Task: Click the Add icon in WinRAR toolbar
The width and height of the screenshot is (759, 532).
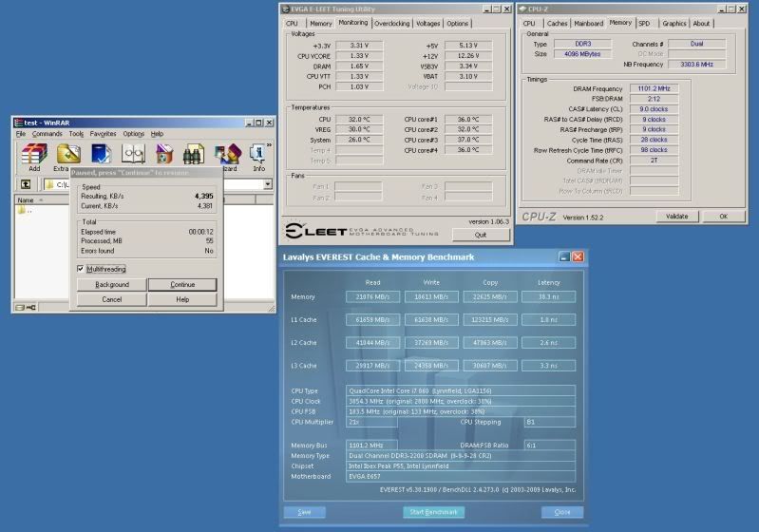Action: [x=34, y=157]
